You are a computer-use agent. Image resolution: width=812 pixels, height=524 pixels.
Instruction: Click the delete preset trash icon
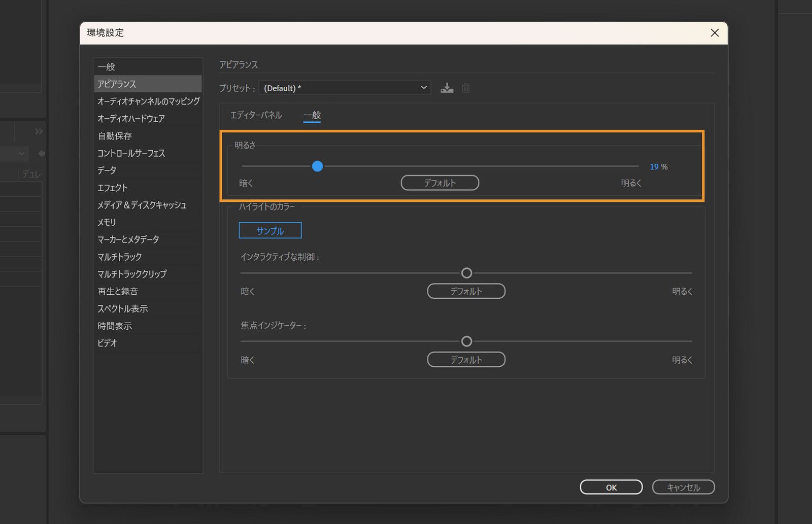tap(466, 88)
